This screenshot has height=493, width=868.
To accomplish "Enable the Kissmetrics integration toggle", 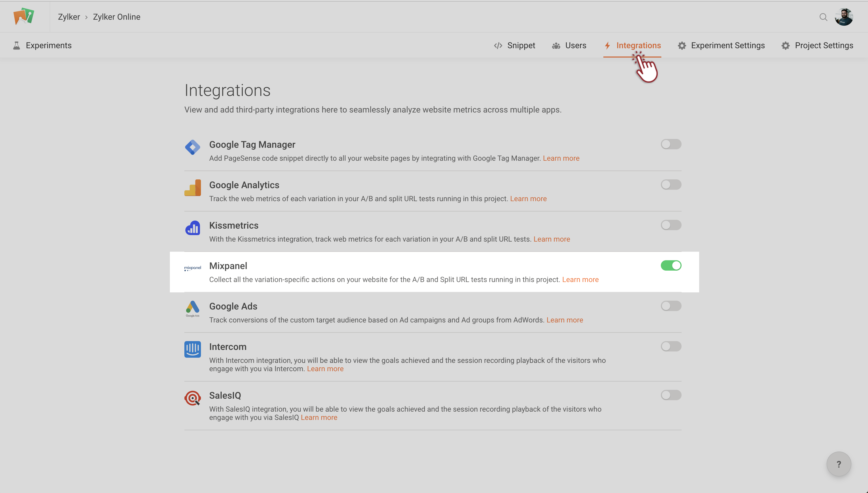I will click(x=671, y=225).
